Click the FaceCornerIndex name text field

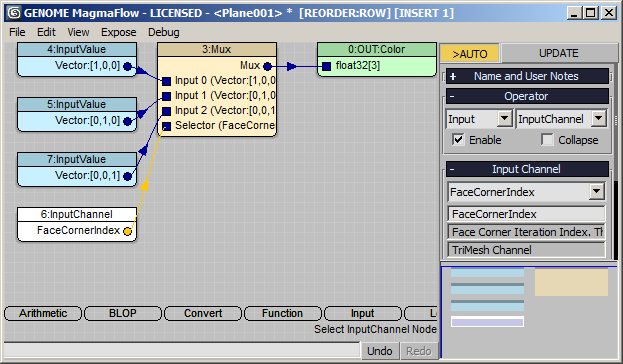coord(526,214)
